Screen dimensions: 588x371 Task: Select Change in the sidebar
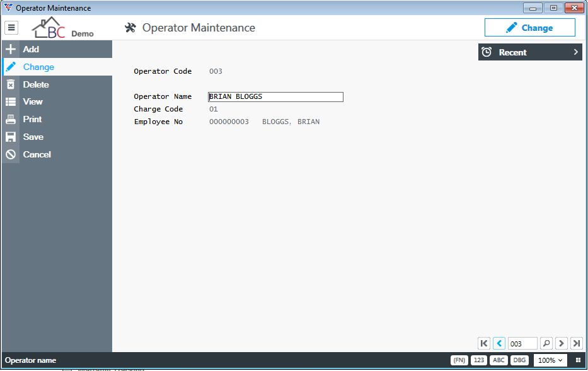pyautogui.click(x=57, y=67)
